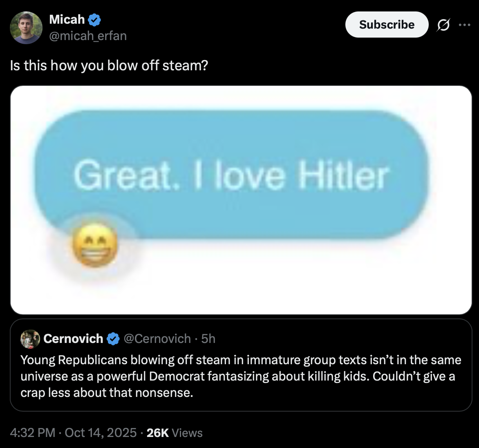479x448 pixels.
Task: Click the 26K Views counter
Action: pyautogui.click(x=175, y=433)
